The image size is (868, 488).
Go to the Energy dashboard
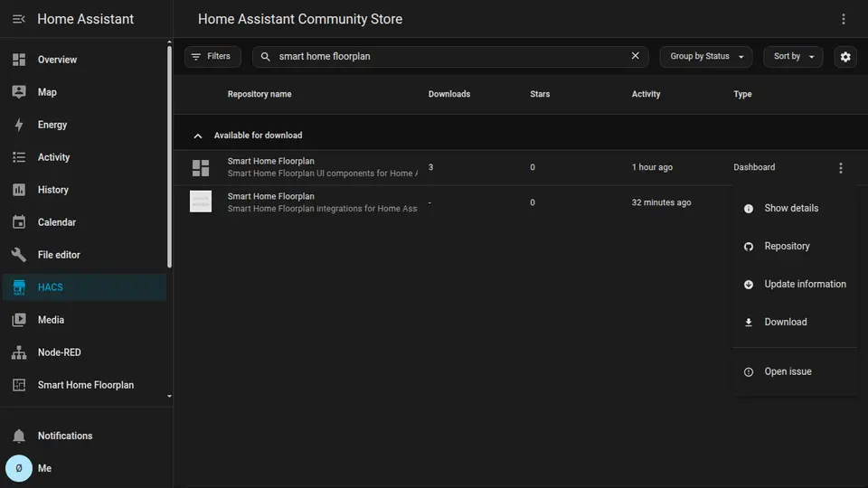point(84,125)
